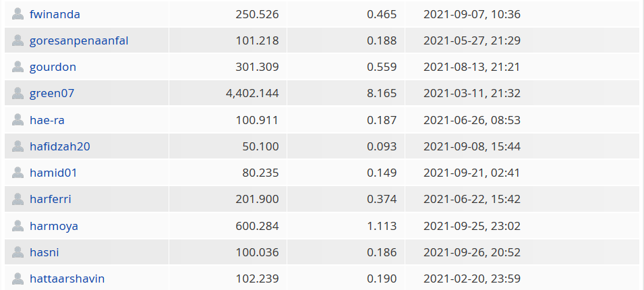Open the green07 username link
Image resolution: width=644 pixels, height=290 pixels.
pyautogui.click(x=52, y=93)
